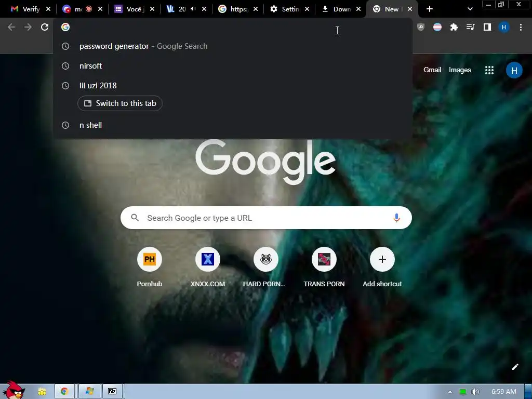Open the Images link
Screen dimensions: 532x399
pos(460,70)
